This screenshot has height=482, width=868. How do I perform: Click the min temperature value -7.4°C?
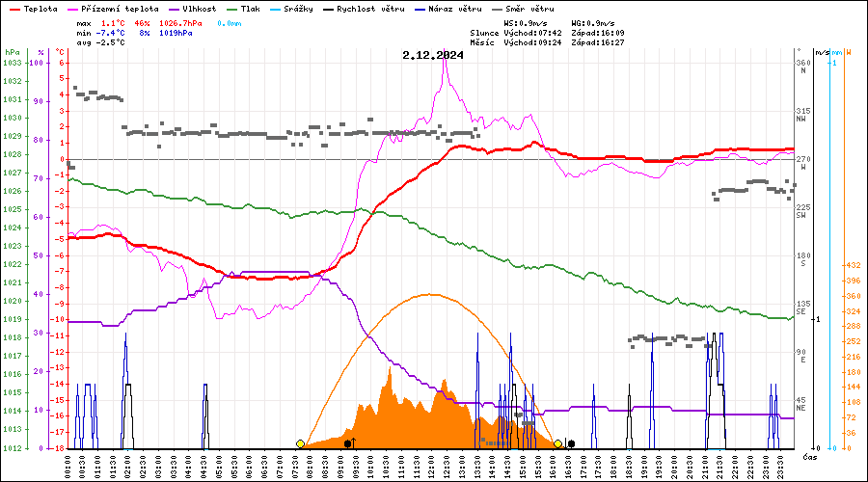tap(111, 32)
